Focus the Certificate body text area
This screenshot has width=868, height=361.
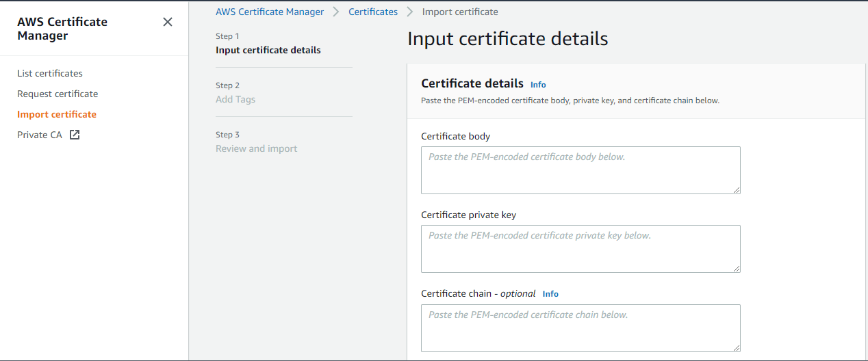point(580,170)
